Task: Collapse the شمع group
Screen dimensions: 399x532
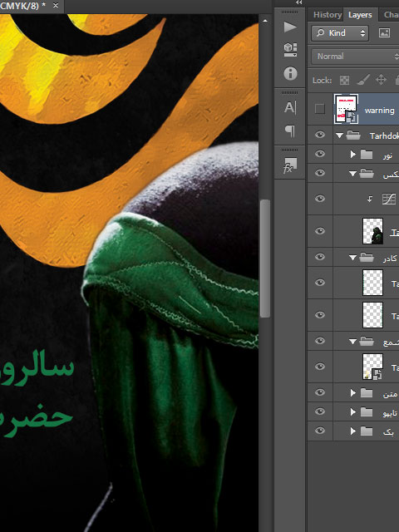Action: tap(352, 342)
